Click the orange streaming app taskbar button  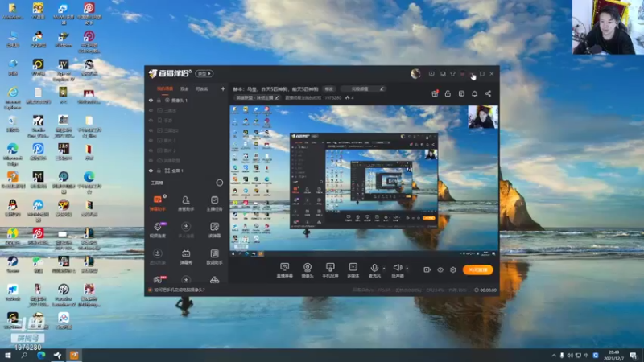pyautogui.click(x=74, y=355)
